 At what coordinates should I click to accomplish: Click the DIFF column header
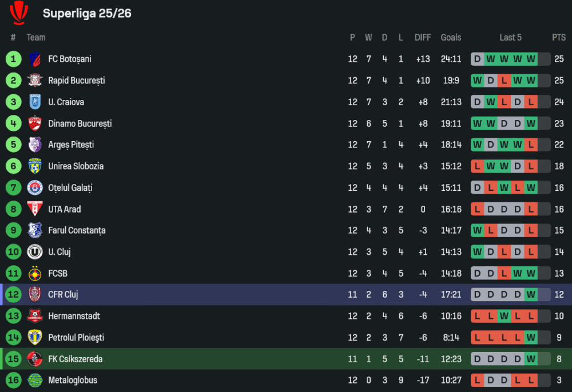(423, 38)
